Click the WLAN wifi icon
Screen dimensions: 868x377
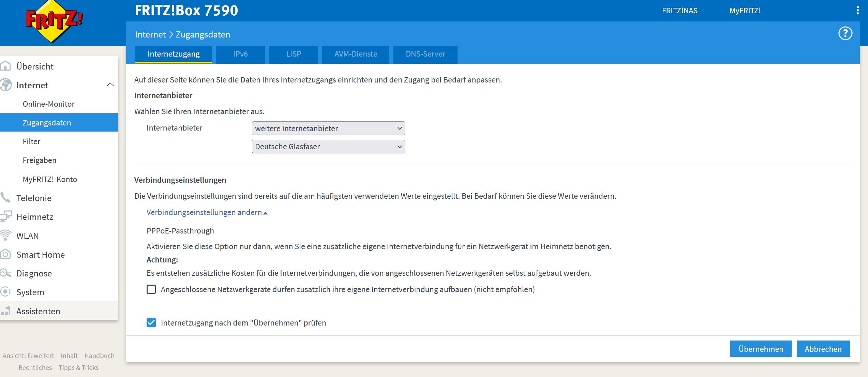(x=5, y=236)
